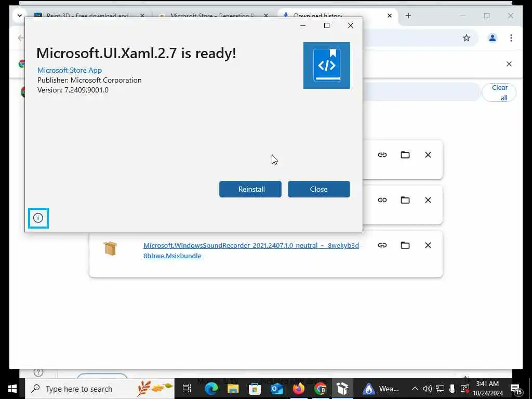Click the Reinstall button
532x399 pixels.
point(250,189)
